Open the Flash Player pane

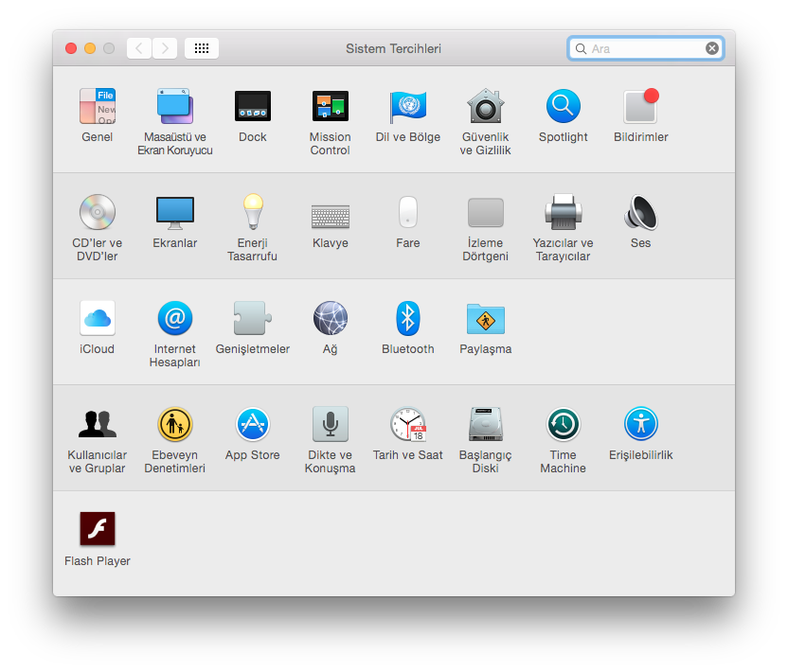click(x=97, y=529)
